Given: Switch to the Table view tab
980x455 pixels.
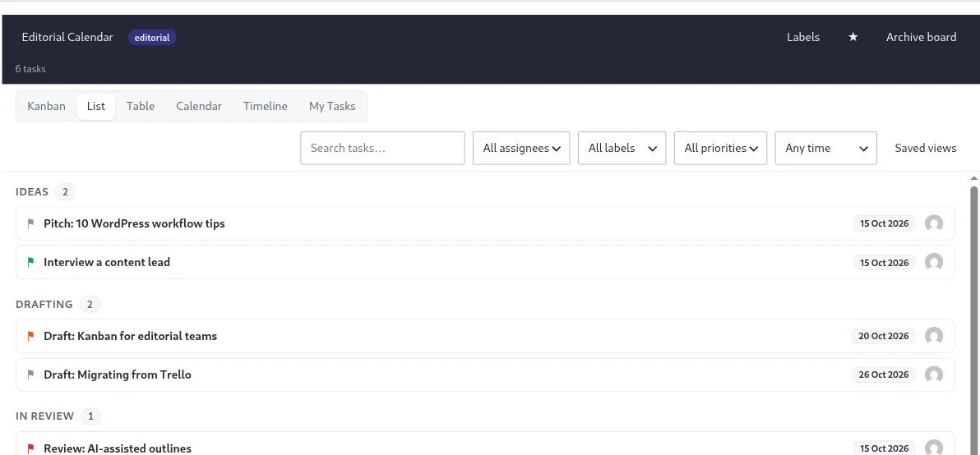Looking at the screenshot, I should 141,106.
